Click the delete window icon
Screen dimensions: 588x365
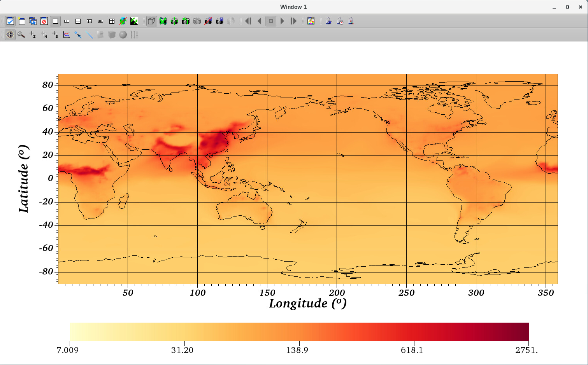[x=44, y=21]
